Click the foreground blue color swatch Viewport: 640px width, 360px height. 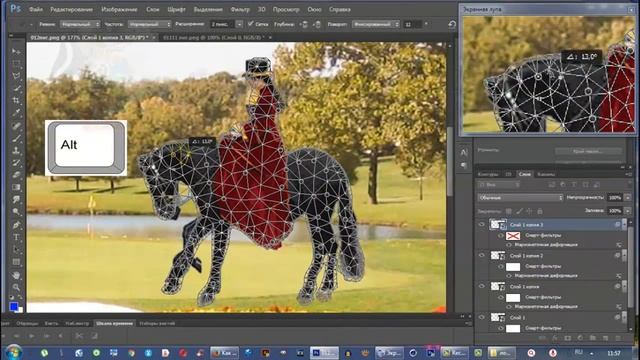(x=13, y=306)
